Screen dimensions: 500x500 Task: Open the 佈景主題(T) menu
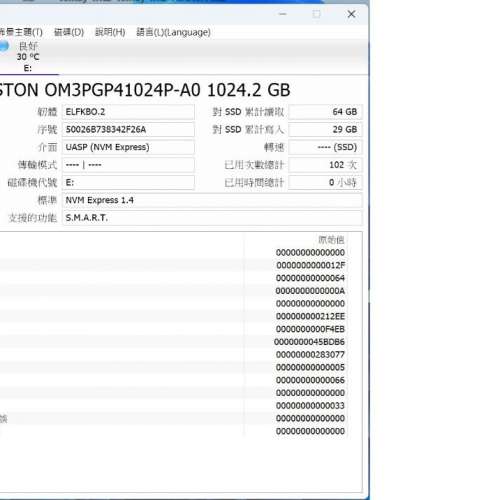tap(21, 32)
